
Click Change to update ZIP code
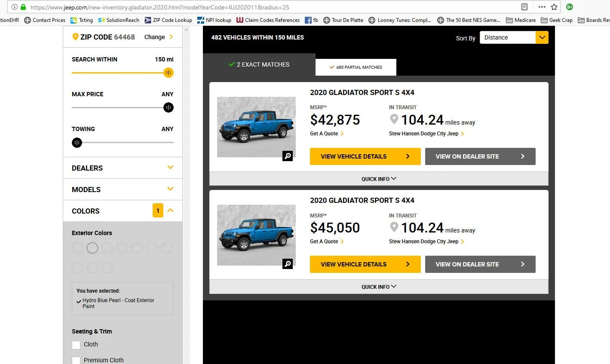tap(159, 37)
